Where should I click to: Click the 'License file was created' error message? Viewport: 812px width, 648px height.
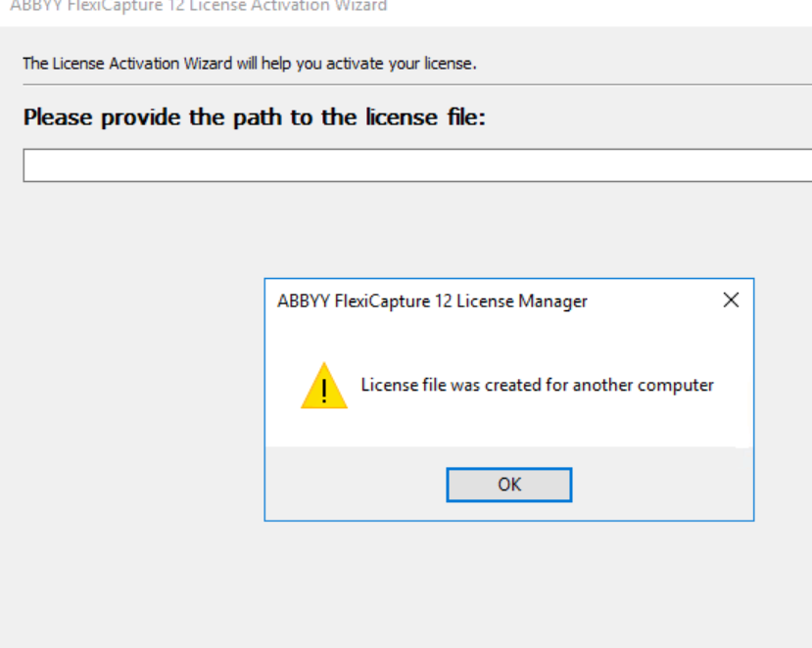(537, 385)
